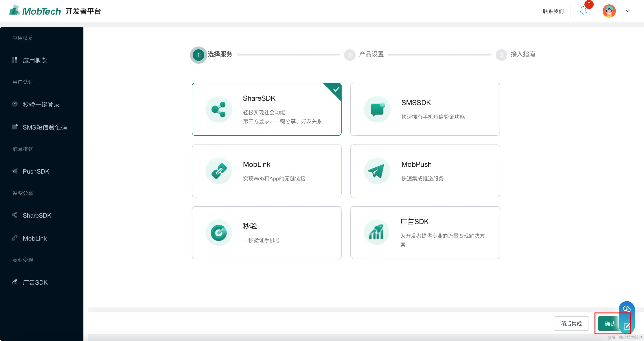Open 秒验一键登录 in the sidebar
644x341 pixels.
41,104
